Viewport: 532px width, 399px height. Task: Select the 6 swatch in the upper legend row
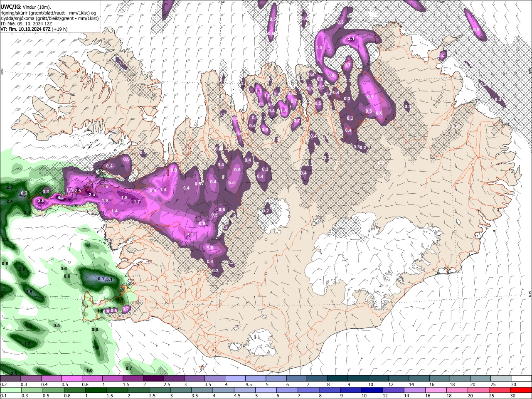pos(296,379)
